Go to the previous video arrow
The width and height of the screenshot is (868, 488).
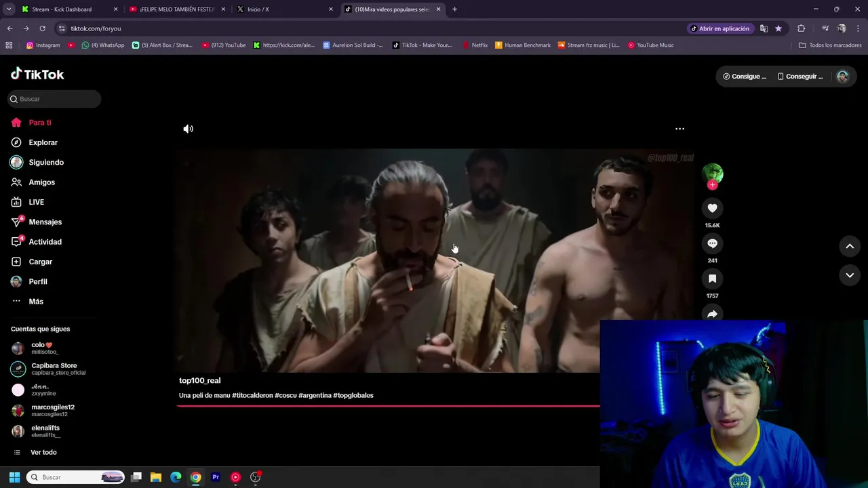click(850, 247)
